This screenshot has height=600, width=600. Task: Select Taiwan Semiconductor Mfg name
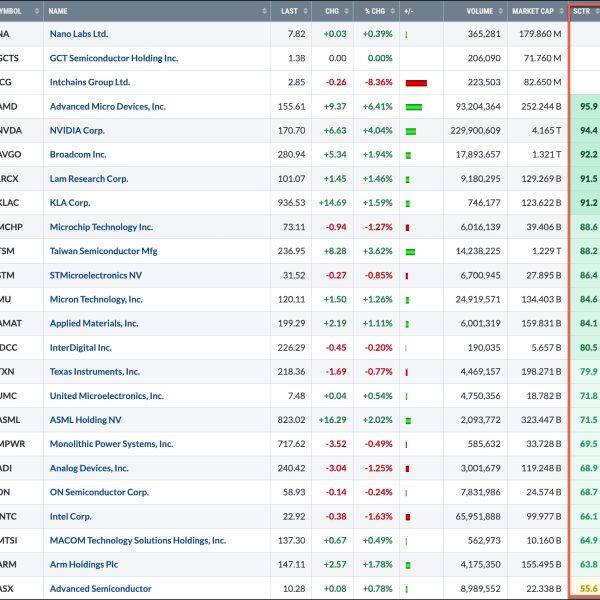point(105,251)
